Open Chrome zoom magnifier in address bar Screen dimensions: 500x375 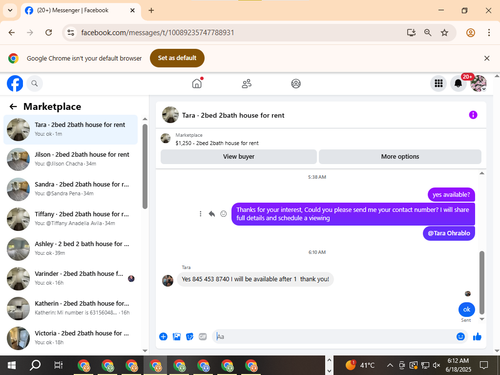click(428, 33)
